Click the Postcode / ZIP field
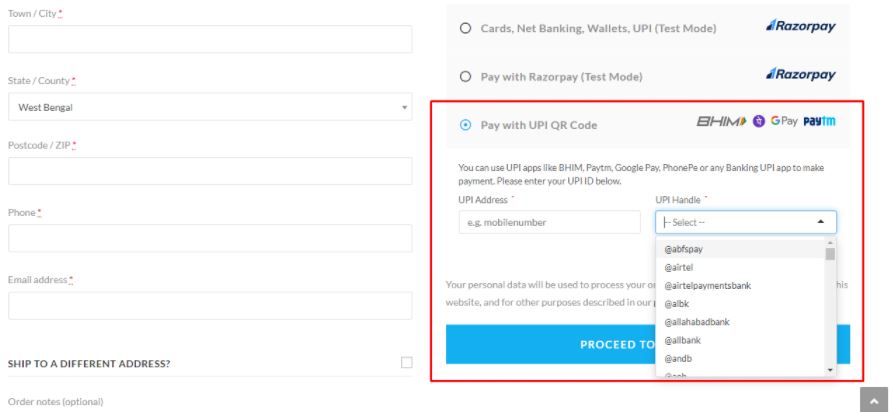The width and height of the screenshot is (890, 412). pos(210,171)
